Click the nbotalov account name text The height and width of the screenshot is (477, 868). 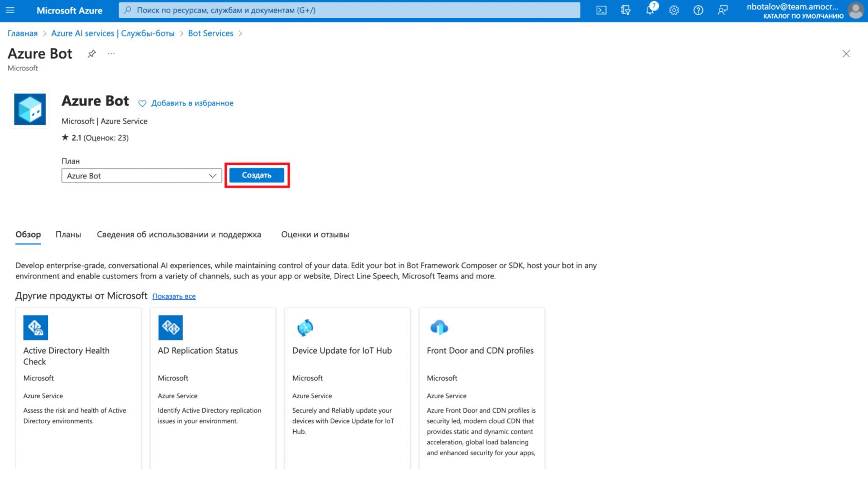tap(793, 6)
